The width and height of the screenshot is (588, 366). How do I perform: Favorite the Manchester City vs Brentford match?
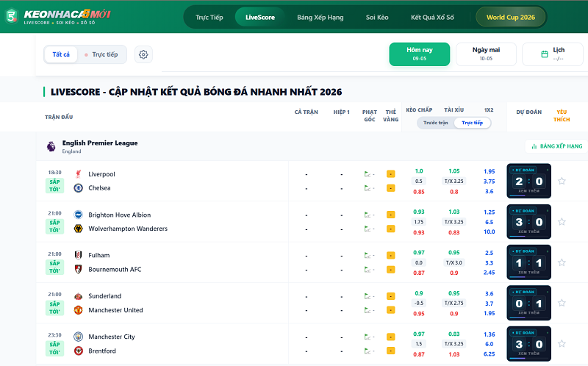[x=562, y=343]
